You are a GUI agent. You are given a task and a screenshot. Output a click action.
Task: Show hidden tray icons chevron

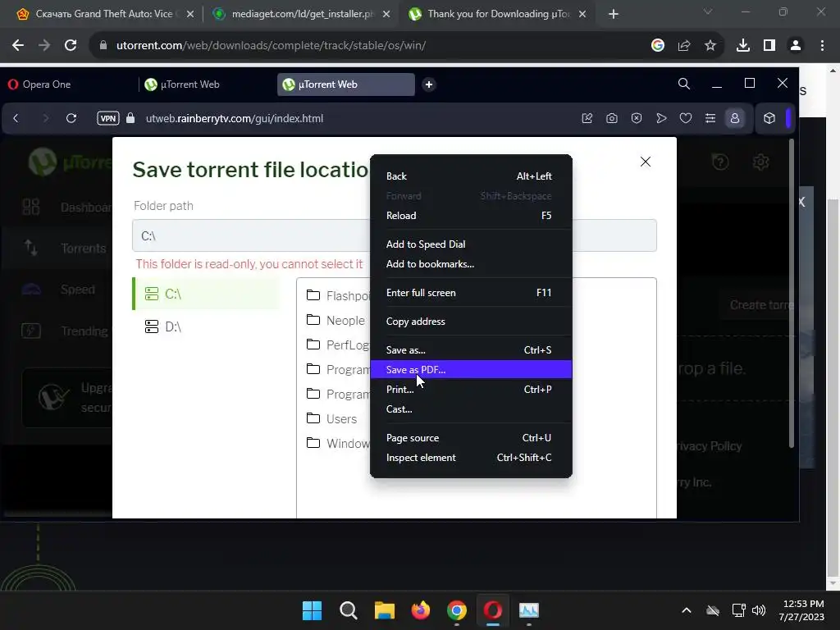coord(687,610)
